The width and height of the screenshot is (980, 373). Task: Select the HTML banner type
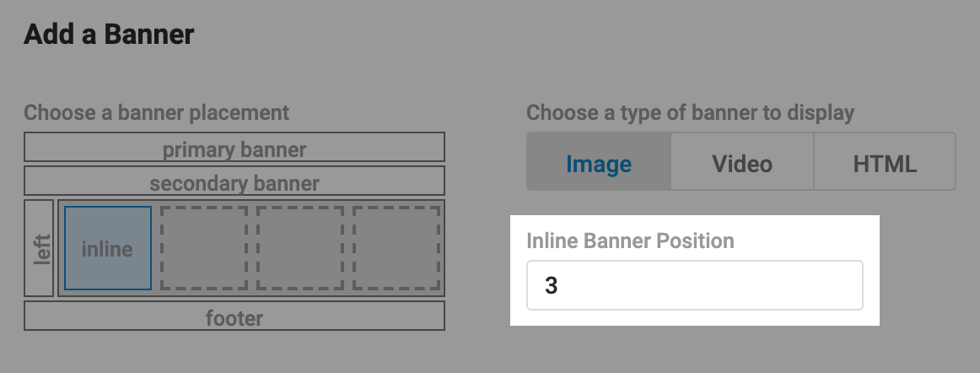[x=885, y=163]
